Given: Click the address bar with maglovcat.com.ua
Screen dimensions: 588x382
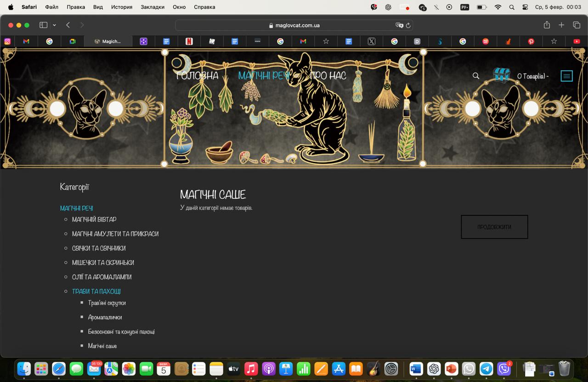Looking at the screenshot, I should tap(294, 25).
